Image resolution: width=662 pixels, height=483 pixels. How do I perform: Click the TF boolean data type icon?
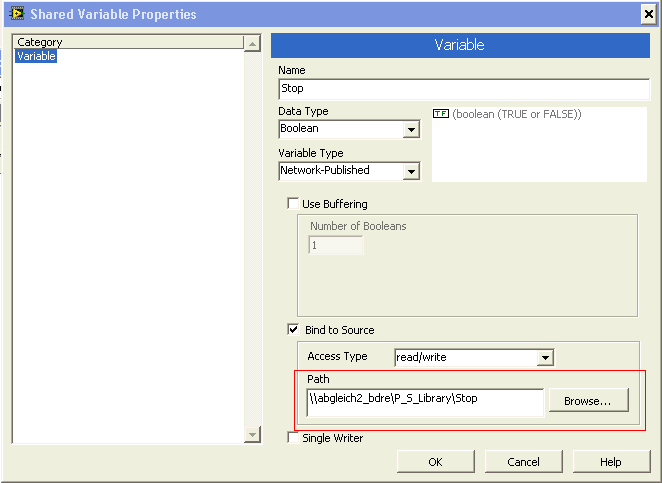point(440,114)
